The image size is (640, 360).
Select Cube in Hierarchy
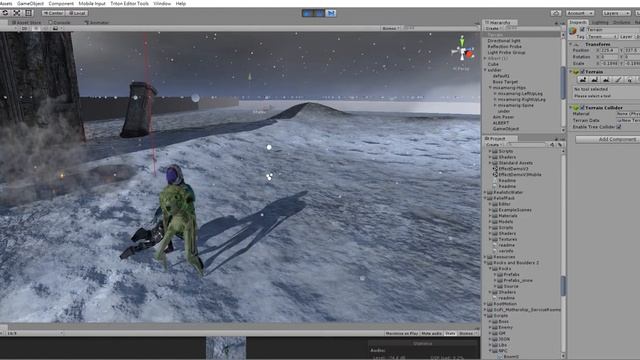493,64
